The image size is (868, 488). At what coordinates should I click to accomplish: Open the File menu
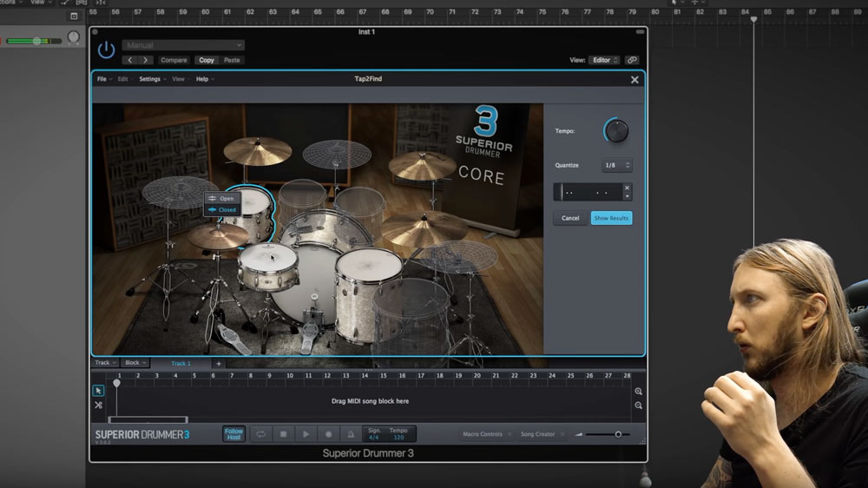click(104, 79)
